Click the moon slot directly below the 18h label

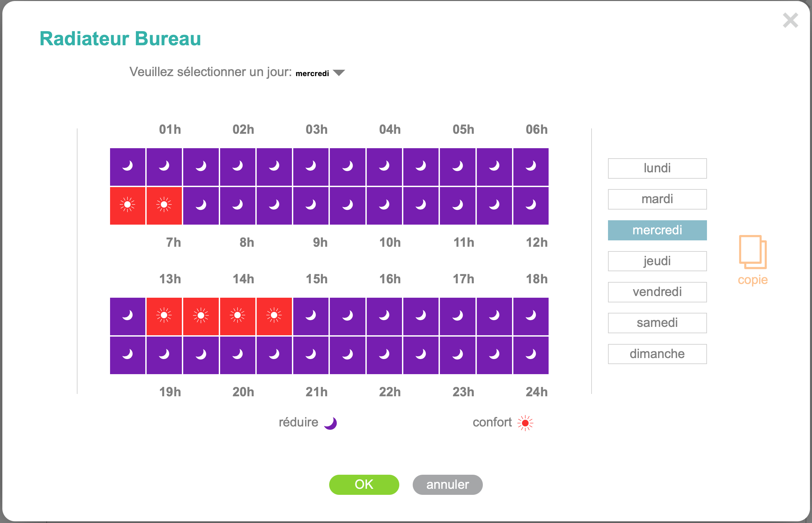pos(530,316)
